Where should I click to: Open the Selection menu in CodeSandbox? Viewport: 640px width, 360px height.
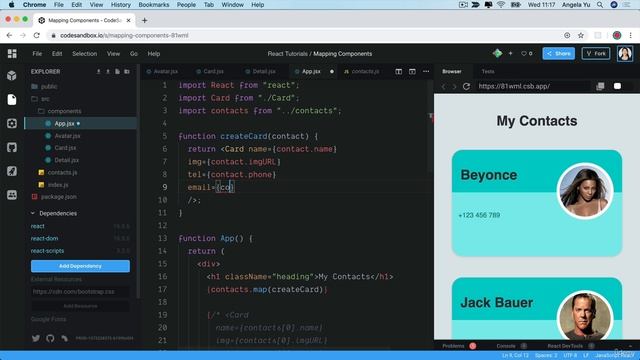84,53
